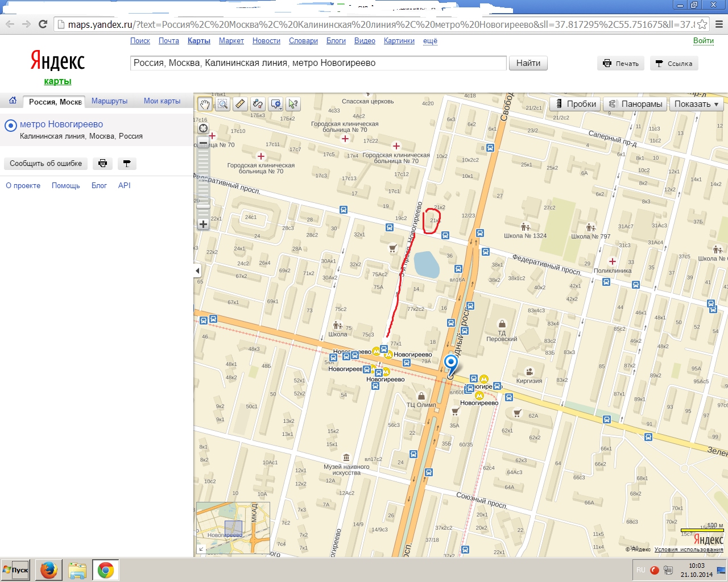The height and width of the screenshot is (582, 728).
Task: Click the Найти search button
Action: click(528, 63)
